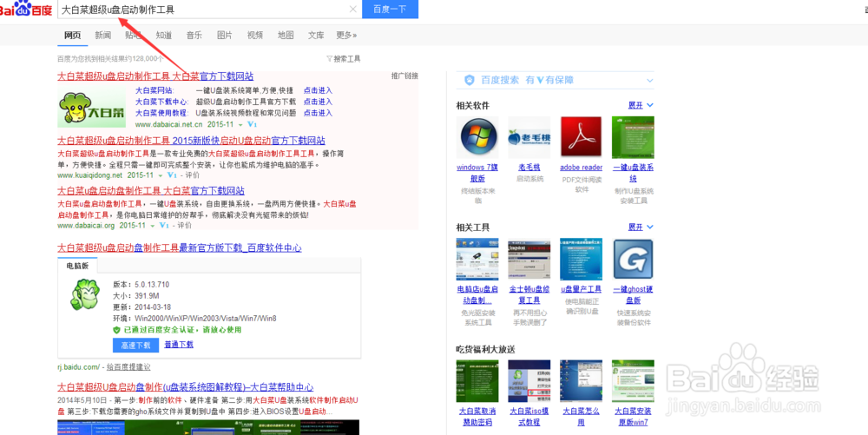Click 大白菜iso模式教程 thumbnail
The width and height of the screenshot is (868, 435).
[x=529, y=381]
